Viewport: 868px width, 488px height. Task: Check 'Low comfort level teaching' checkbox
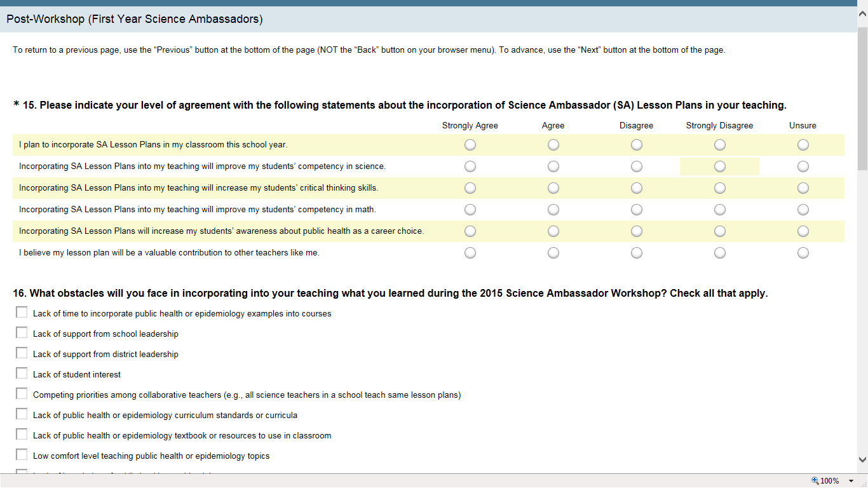(x=22, y=455)
